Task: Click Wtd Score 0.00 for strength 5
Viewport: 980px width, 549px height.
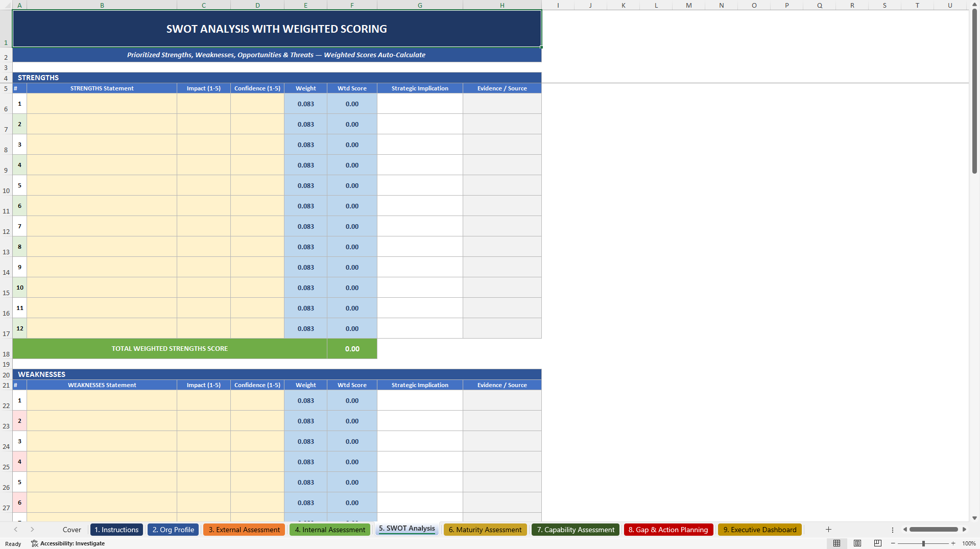Action: (x=352, y=185)
